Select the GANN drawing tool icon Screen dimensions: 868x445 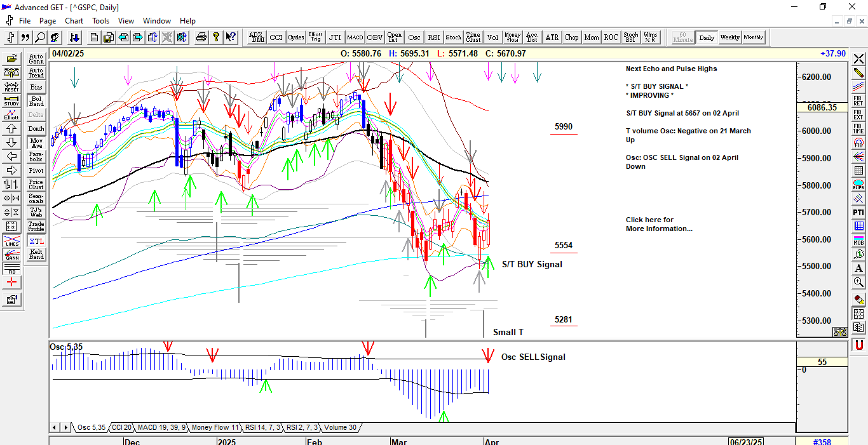[x=11, y=255]
